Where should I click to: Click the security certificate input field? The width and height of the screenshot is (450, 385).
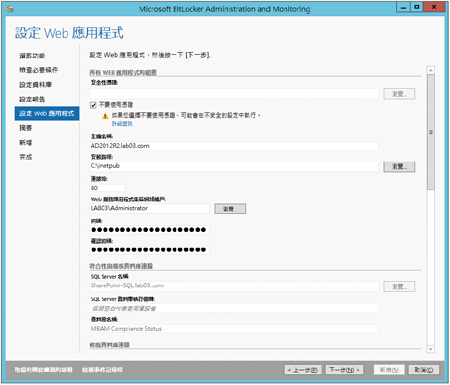[x=234, y=94]
